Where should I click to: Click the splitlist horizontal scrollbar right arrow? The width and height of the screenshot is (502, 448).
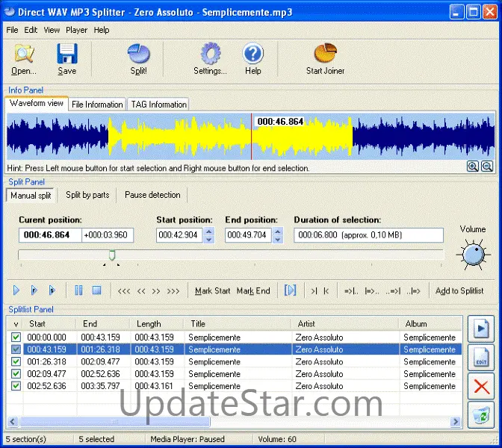(x=455, y=422)
